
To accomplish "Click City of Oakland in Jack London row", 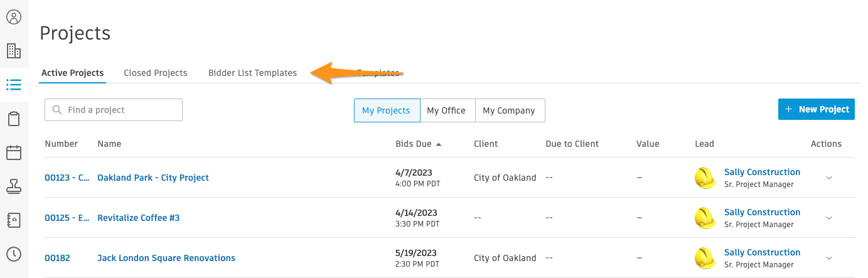I will [505, 258].
